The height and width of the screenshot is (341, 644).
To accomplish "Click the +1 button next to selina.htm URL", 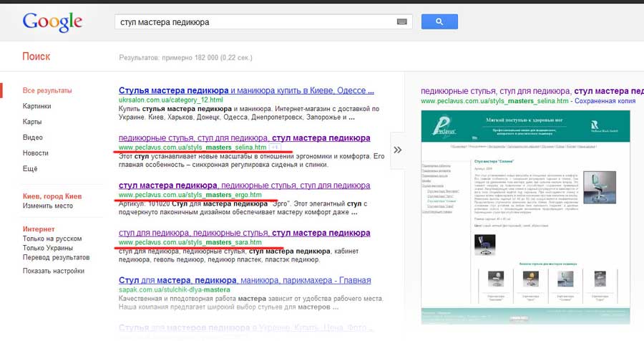I will [x=275, y=148].
